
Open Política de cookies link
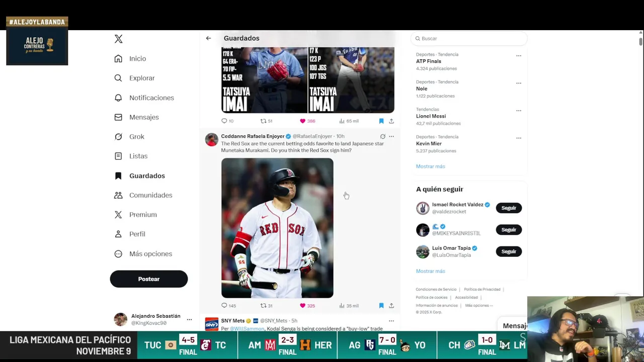(432, 298)
